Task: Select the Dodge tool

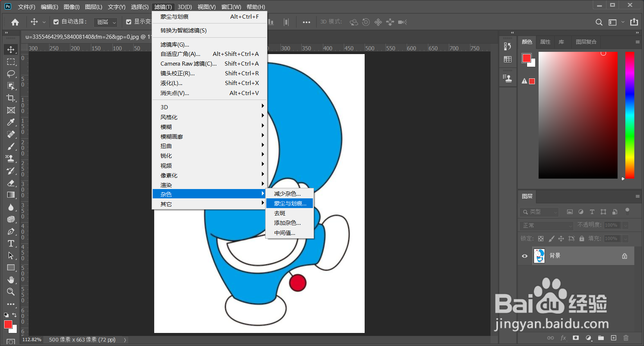Action: [x=11, y=219]
